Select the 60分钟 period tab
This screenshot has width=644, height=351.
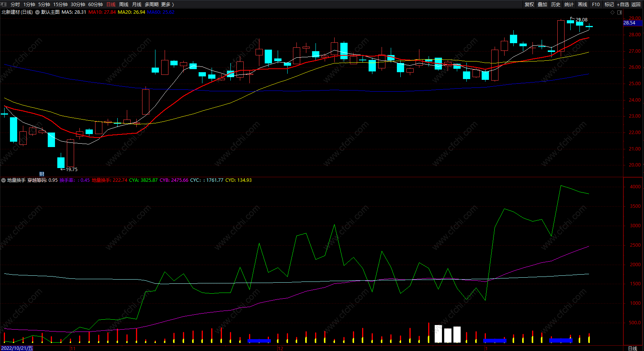(x=95, y=5)
